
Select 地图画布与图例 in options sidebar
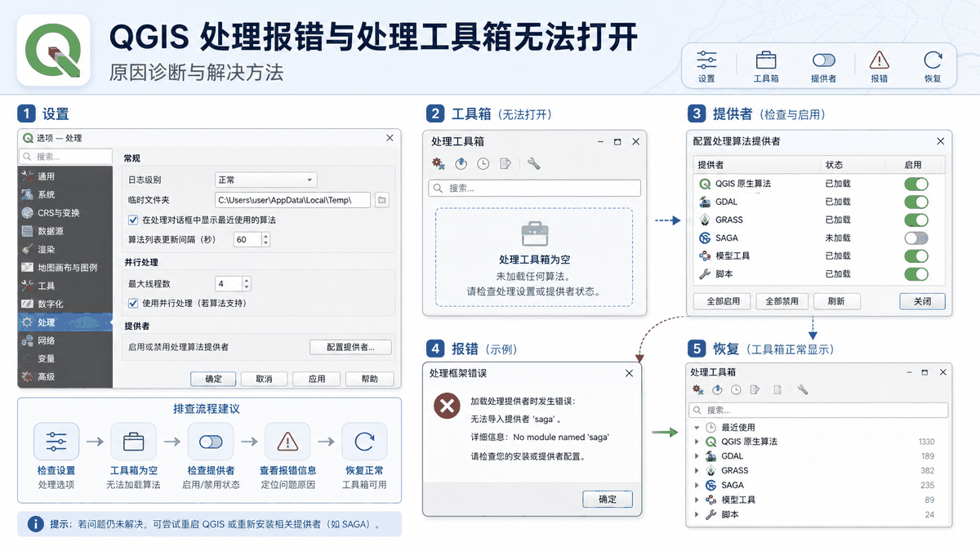[x=65, y=268]
